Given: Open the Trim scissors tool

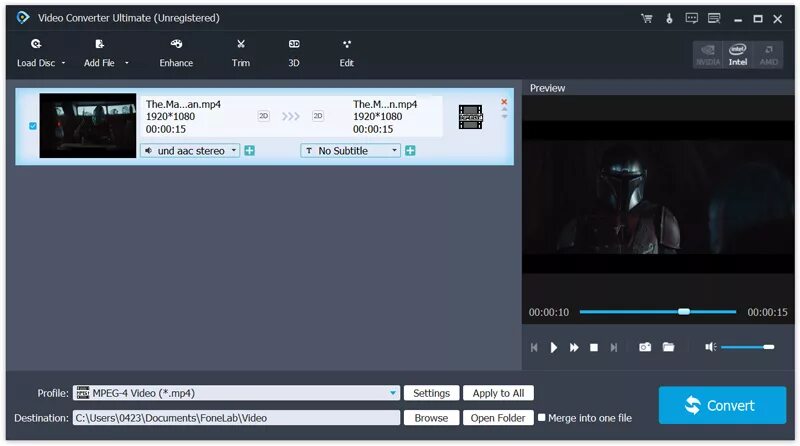Looking at the screenshot, I should (x=241, y=53).
